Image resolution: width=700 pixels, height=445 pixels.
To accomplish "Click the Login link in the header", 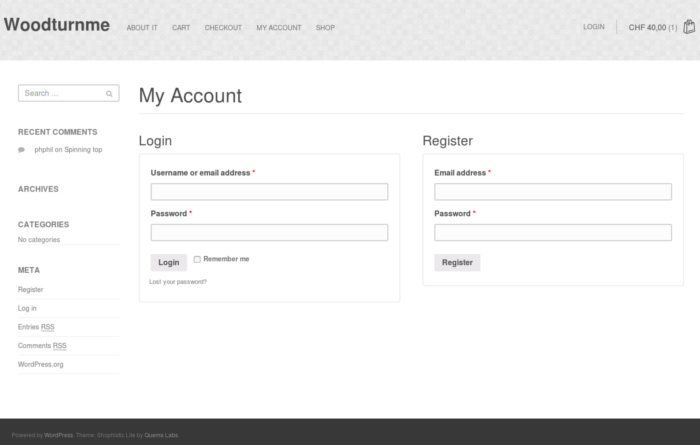I will (594, 27).
